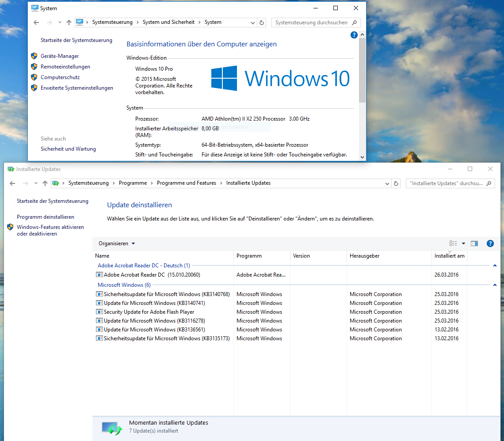Change view layout icon in updates toolbar
Screen dimensions: 504x441
[x=453, y=243]
